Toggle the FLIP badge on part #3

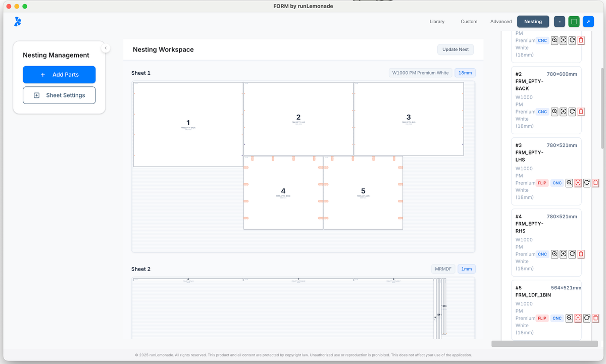[541, 183]
